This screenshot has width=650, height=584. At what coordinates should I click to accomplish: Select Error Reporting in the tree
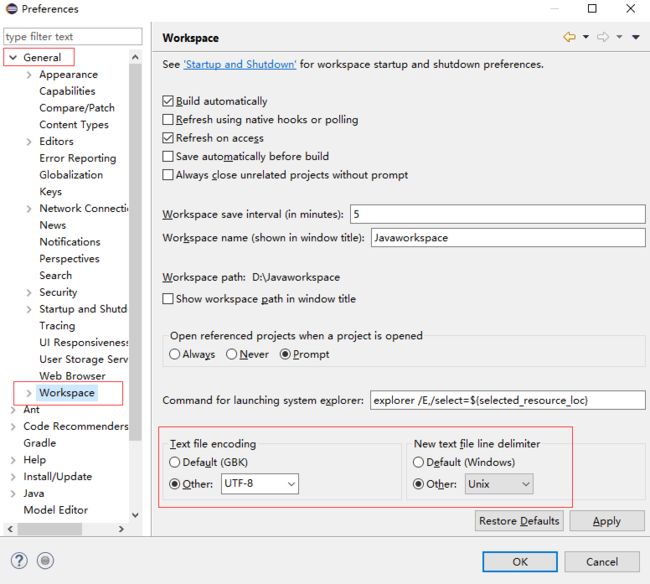coord(78,158)
